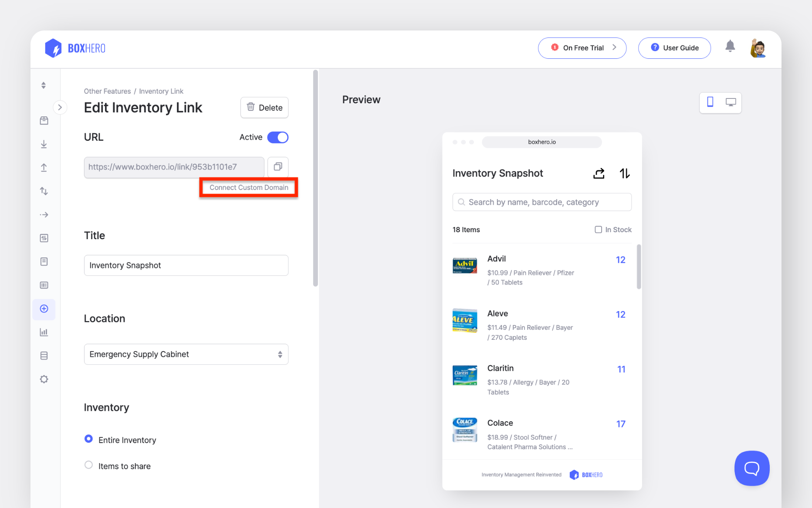This screenshot has width=812, height=508.
Task: Open the user profile avatar
Action: (758, 48)
